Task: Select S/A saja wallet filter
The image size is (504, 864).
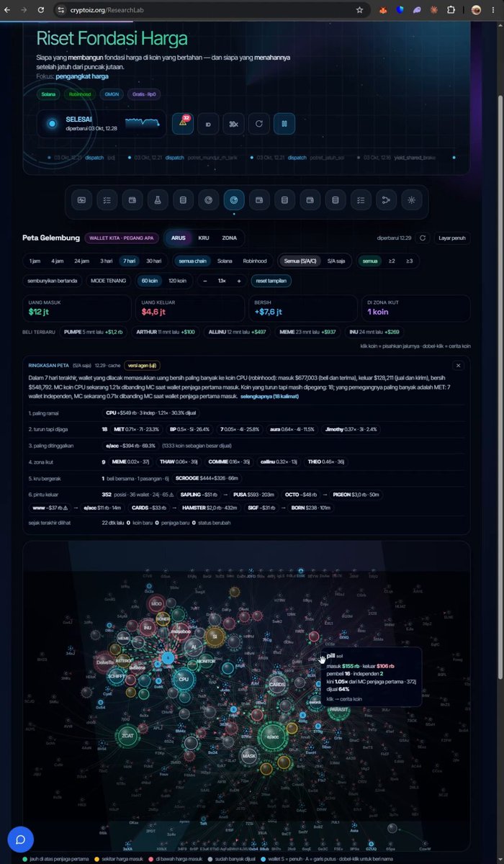Action: pyautogui.click(x=336, y=261)
